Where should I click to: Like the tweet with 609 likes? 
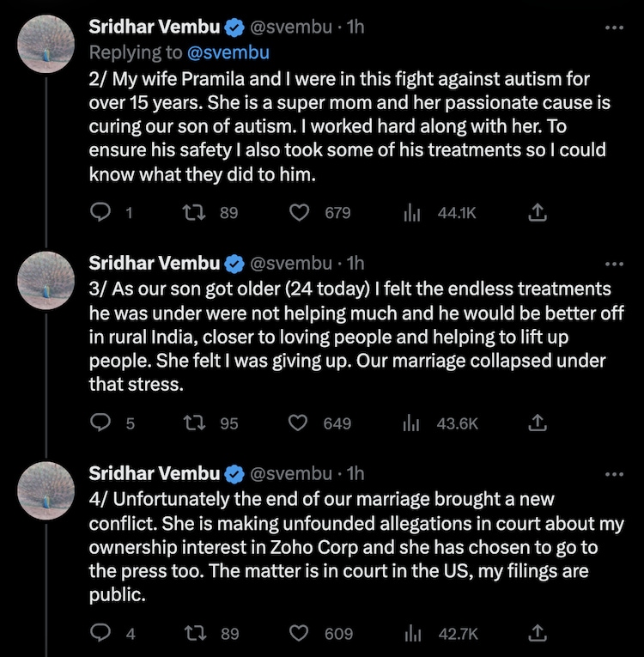pos(299,633)
